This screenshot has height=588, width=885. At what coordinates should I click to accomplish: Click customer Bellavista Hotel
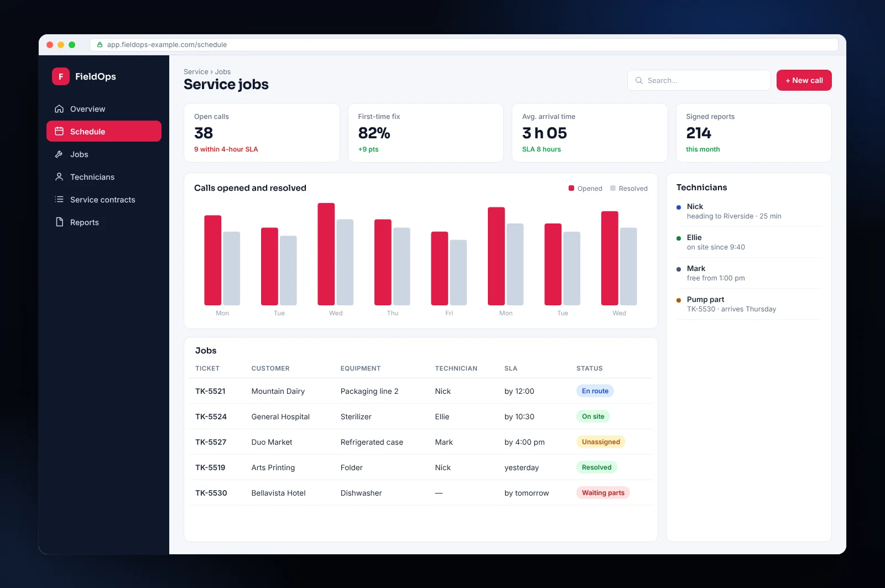click(278, 493)
